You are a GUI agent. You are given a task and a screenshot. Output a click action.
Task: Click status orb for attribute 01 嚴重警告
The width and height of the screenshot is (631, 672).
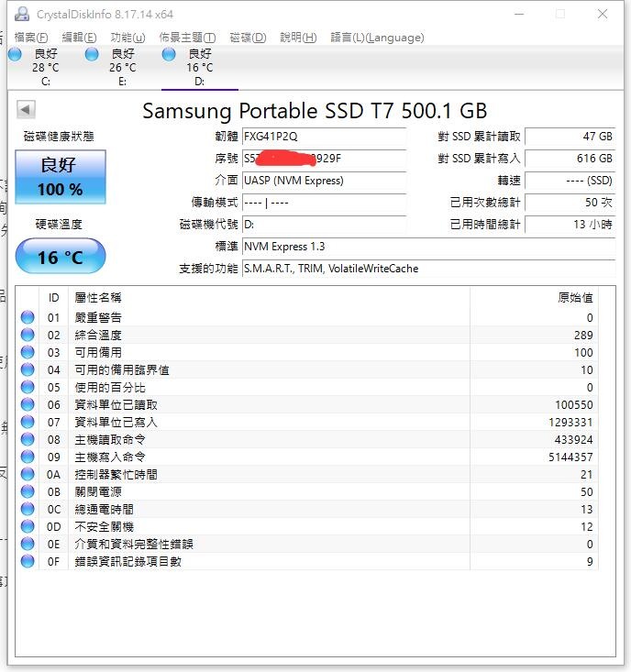click(28, 317)
